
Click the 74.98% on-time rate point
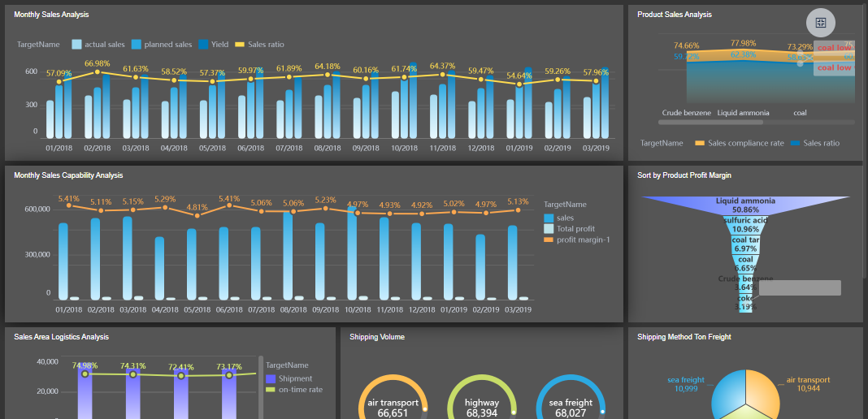[85, 374]
